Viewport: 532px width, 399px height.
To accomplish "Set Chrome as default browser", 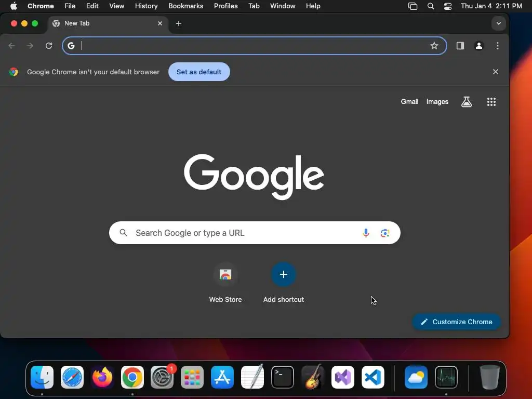I will [x=199, y=72].
